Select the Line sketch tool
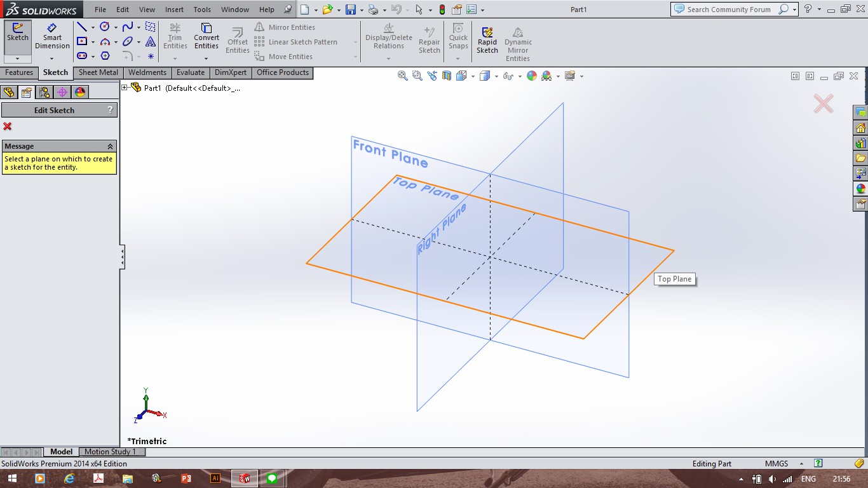The width and height of the screenshot is (868, 488). 82,27
